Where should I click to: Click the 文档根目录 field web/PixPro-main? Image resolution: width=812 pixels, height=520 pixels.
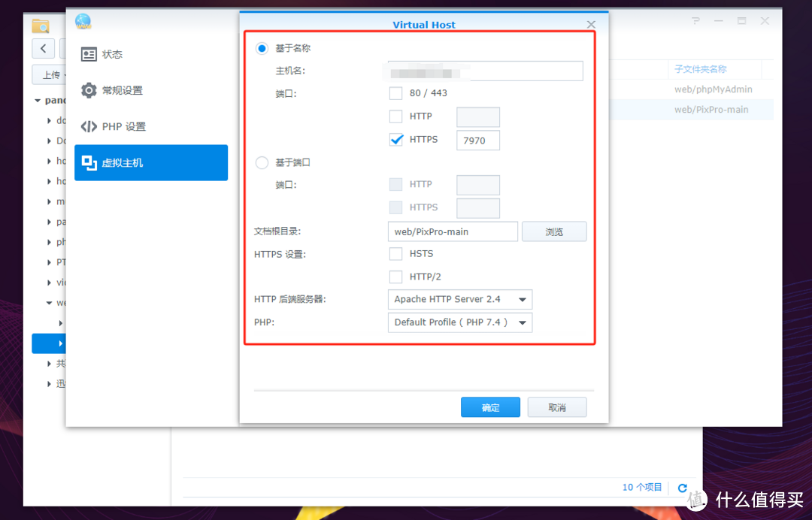pyautogui.click(x=453, y=231)
